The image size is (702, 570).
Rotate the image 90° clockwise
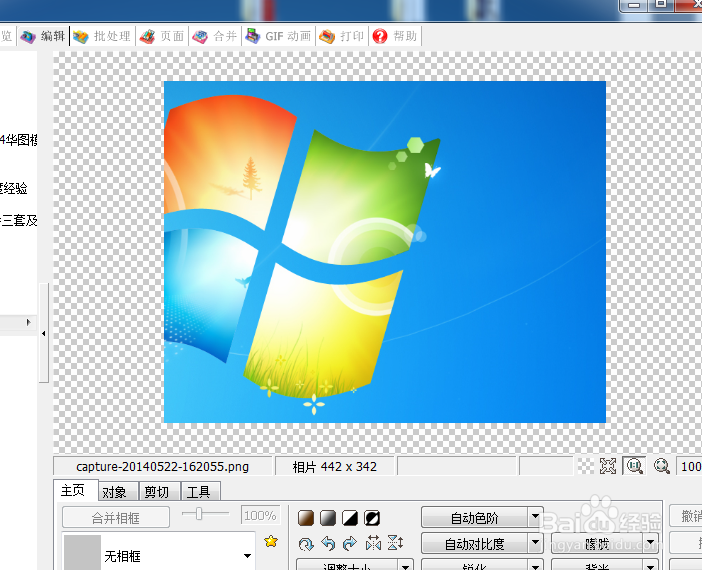pyautogui.click(x=350, y=544)
